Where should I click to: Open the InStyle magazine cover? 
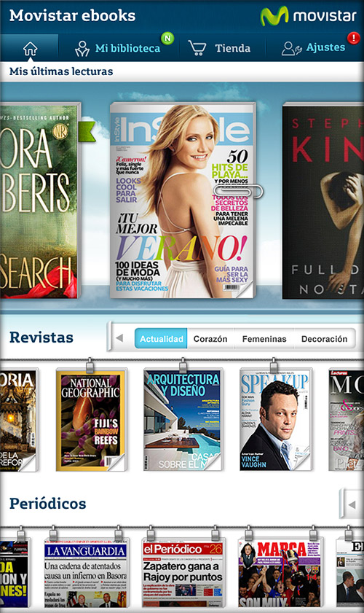coord(183,200)
